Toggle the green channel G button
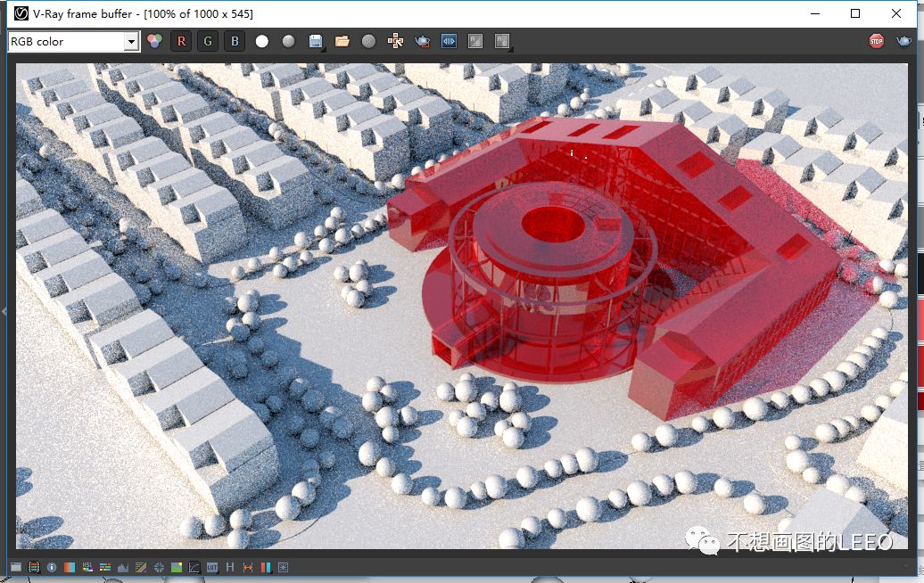Screen dimensions: 924x583 click(208, 41)
